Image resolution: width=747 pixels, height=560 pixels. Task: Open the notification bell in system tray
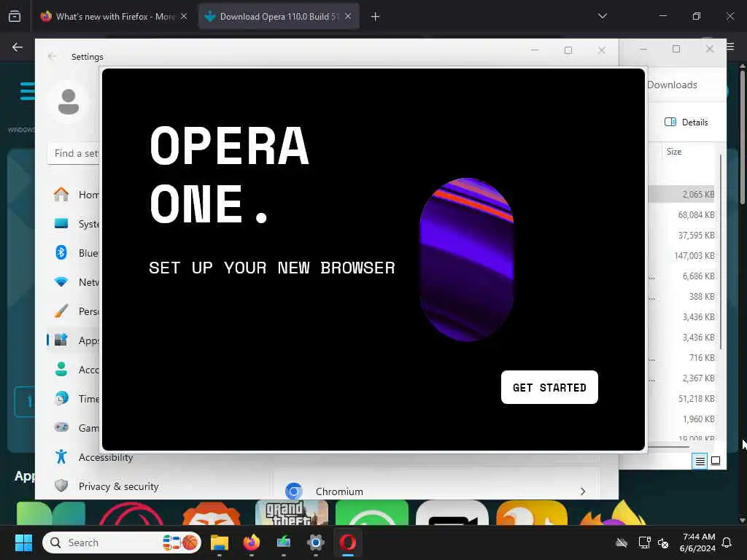point(727,542)
